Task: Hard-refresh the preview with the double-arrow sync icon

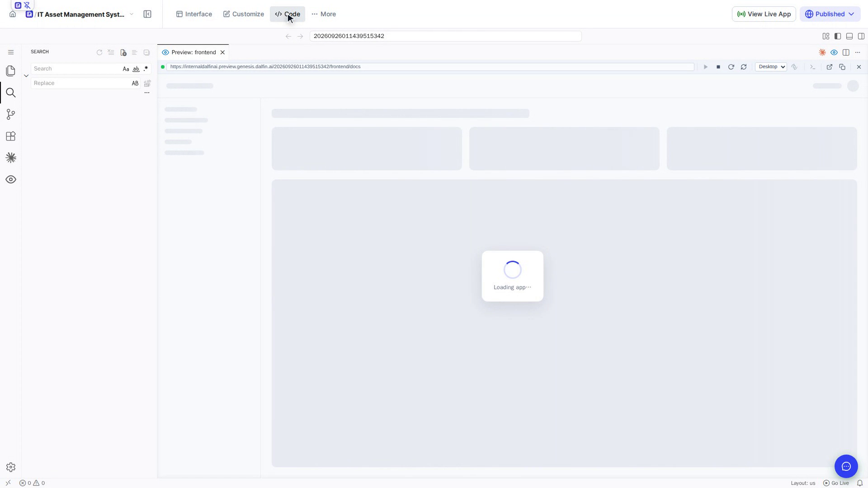Action: (x=744, y=67)
